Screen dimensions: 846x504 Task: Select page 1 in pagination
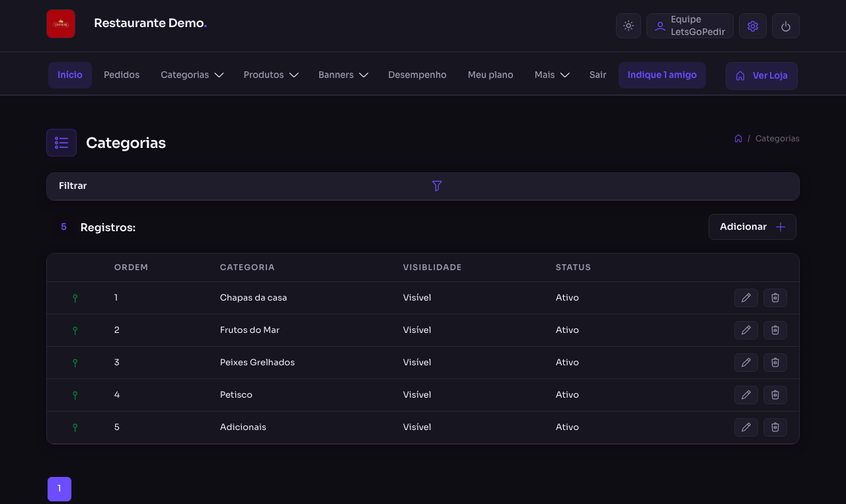pyautogui.click(x=59, y=489)
